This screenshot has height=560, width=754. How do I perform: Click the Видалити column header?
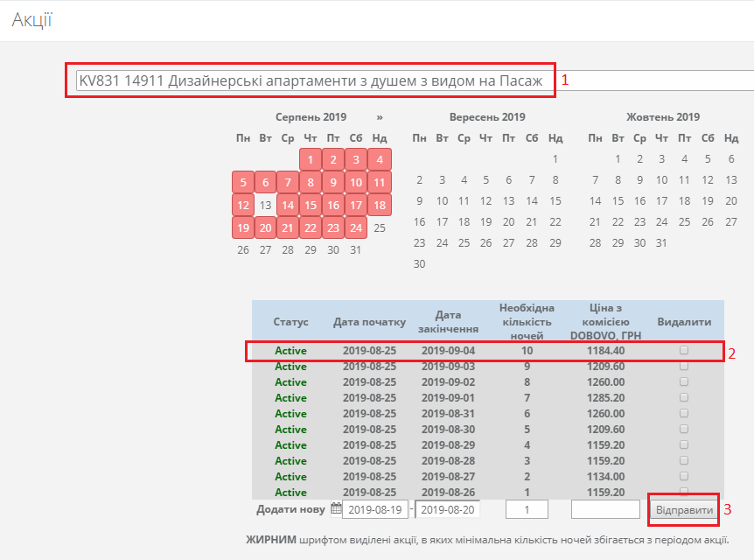point(684,322)
